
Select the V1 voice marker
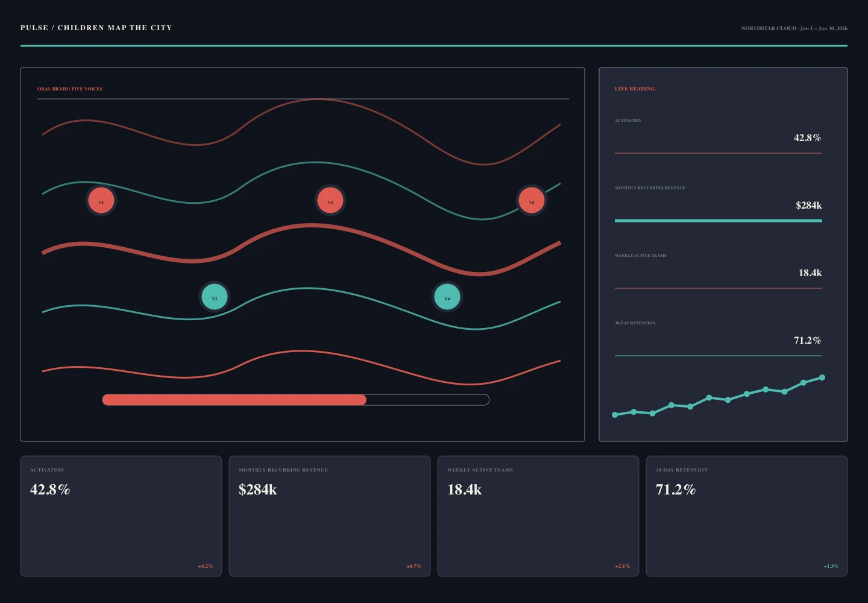pyautogui.click(x=101, y=201)
